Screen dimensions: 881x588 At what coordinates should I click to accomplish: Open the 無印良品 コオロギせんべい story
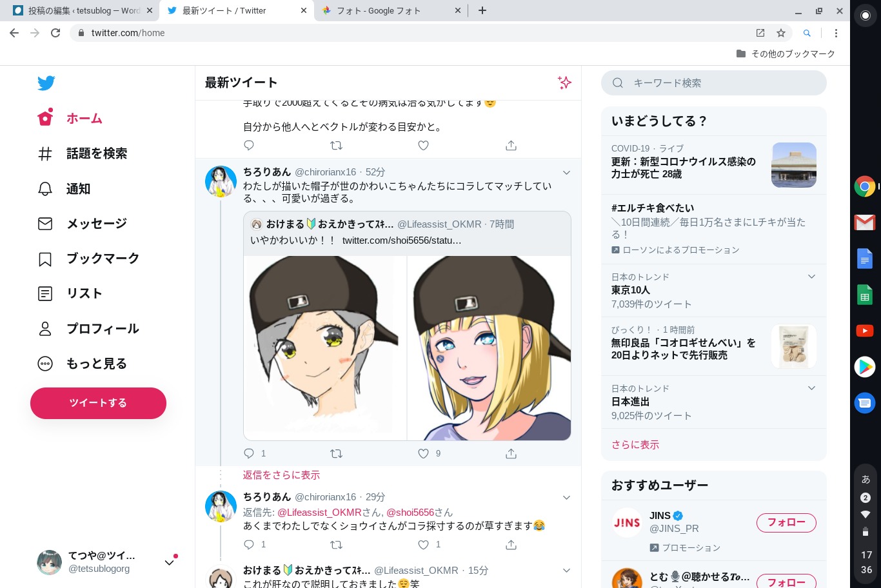[713, 346]
